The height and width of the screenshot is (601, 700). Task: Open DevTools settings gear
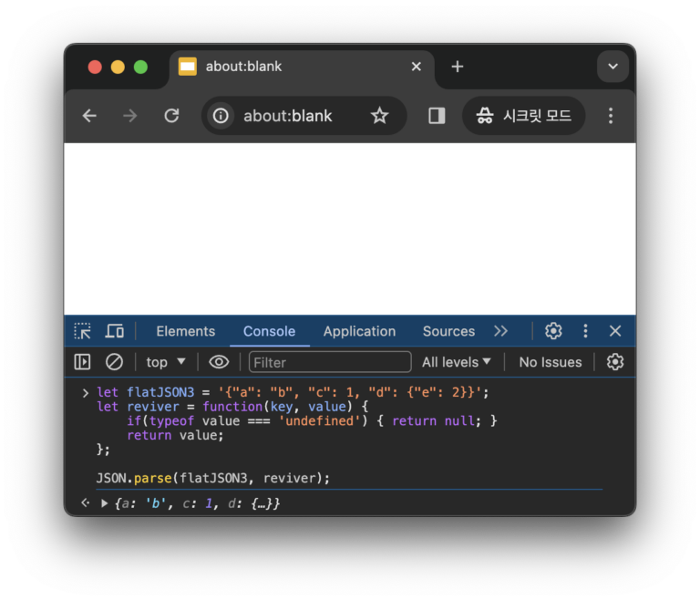click(x=553, y=331)
